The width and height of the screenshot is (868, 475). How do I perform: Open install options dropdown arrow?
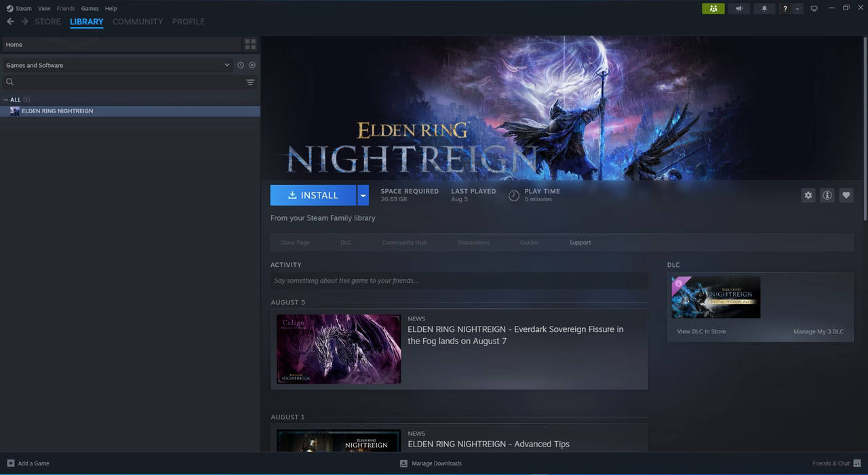[363, 195]
